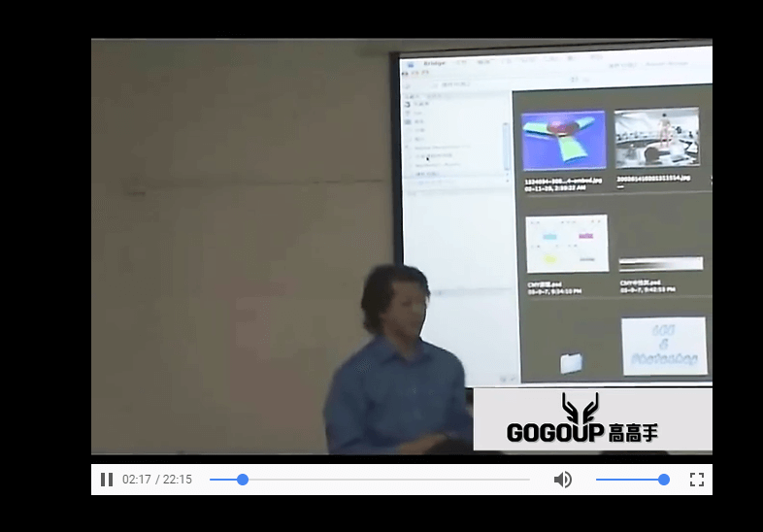Select the grayscale gradient bar thumbnail

point(660,263)
